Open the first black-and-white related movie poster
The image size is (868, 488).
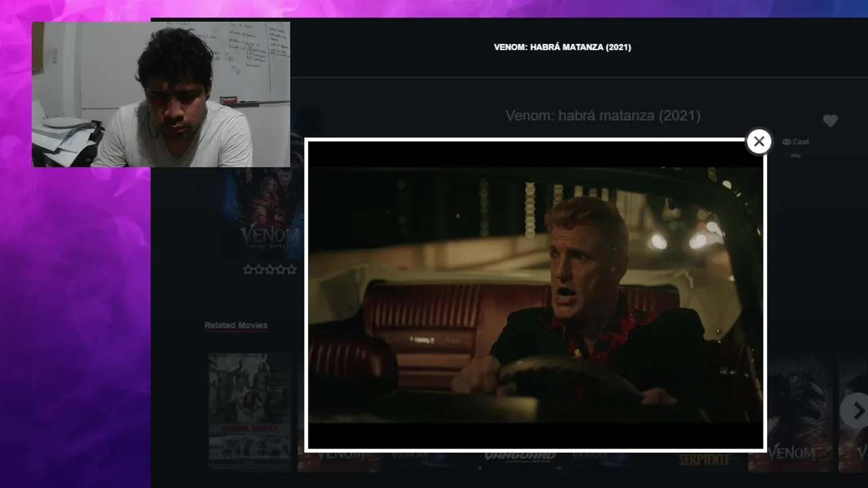250,411
